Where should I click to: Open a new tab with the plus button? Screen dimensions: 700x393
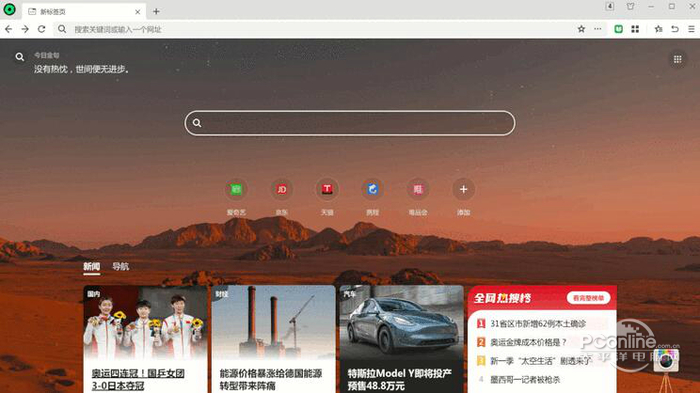coord(156,12)
